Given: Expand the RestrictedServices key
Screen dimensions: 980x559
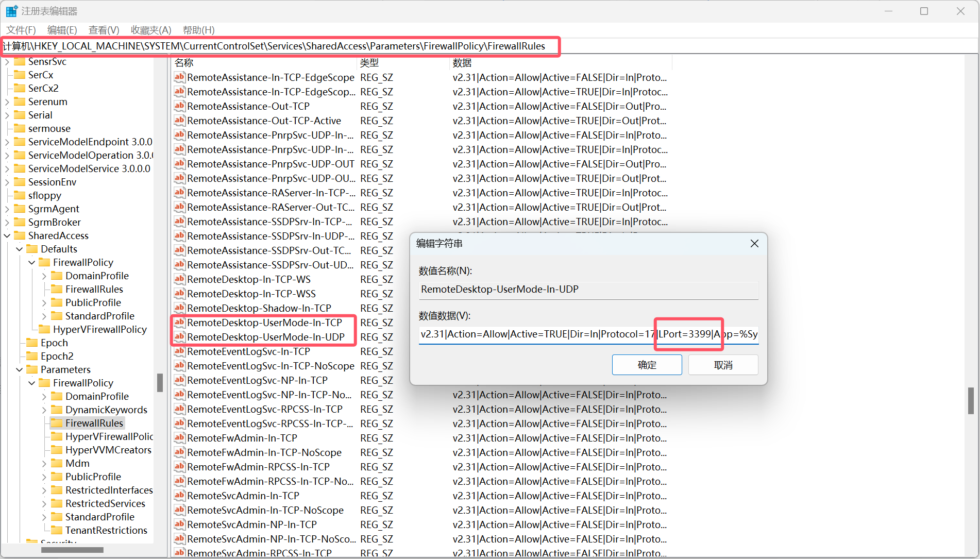Looking at the screenshot, I should point(44,503).
